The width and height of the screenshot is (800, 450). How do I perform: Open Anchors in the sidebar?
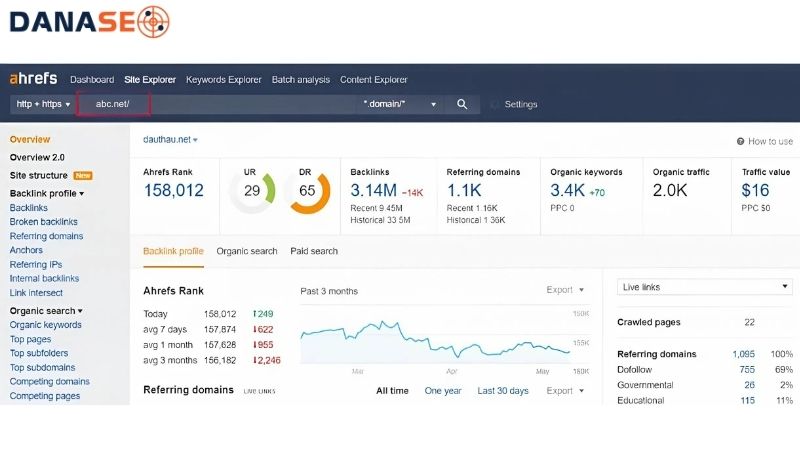point(26,250)
